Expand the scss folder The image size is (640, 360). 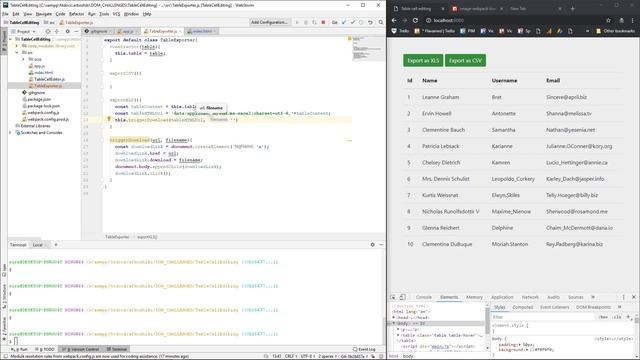[23, 59]
